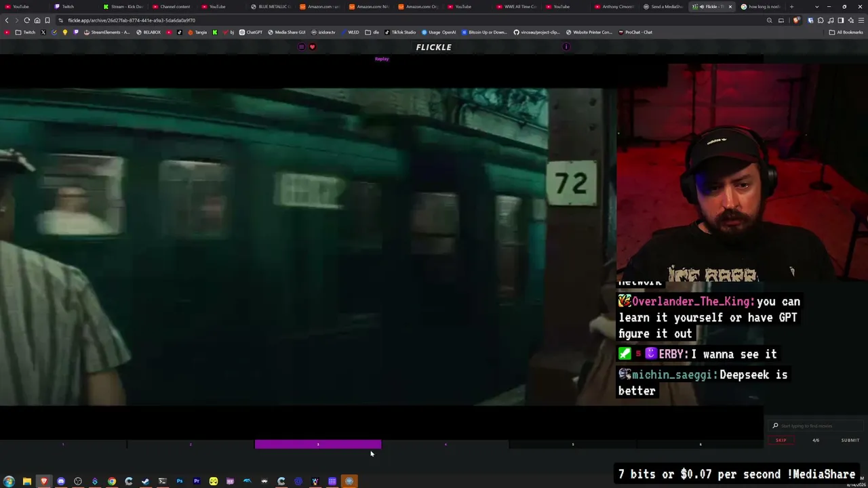868x488 pixels.
Task: Open ChatGPT bookmark
Action: 250,32
